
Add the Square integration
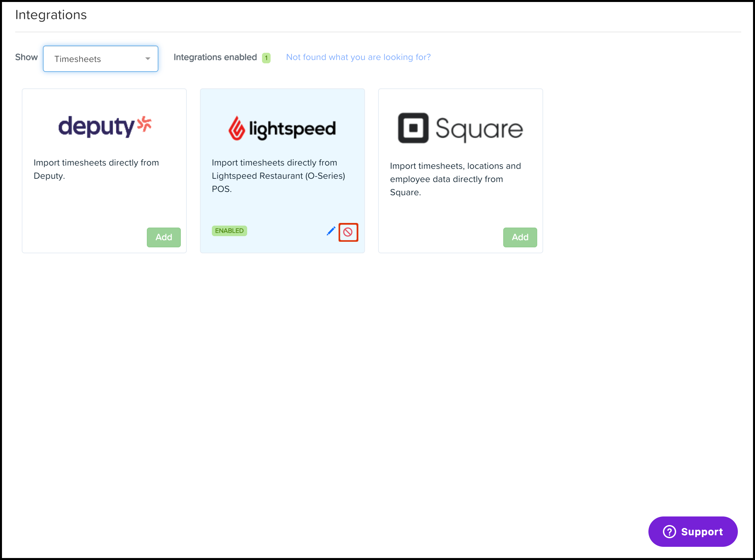coord(520,237)
